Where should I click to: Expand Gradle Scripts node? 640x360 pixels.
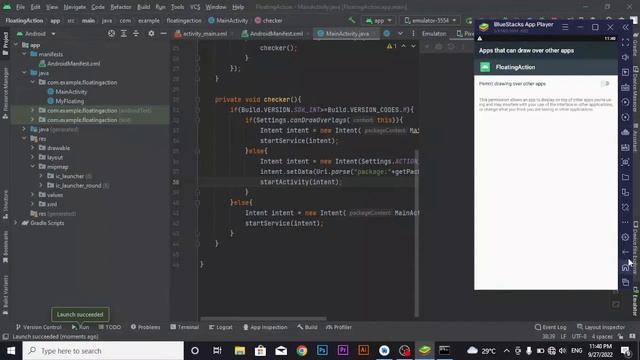click(16, 223)
